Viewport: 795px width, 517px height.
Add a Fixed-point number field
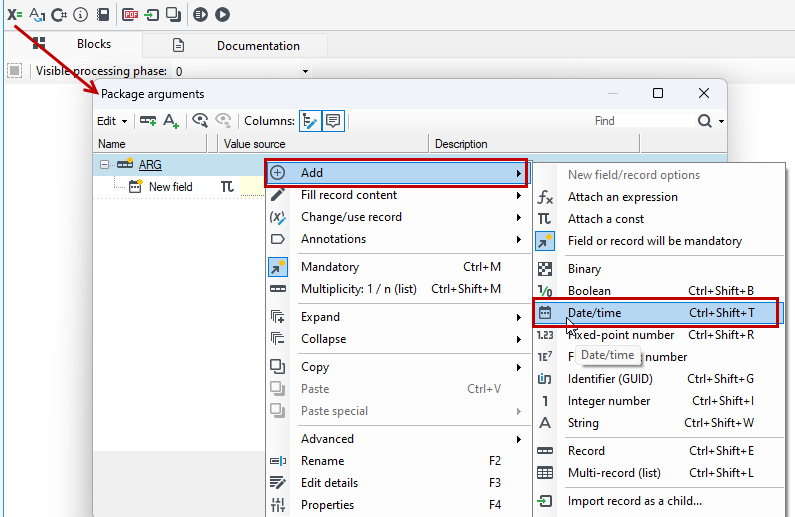(x=659, y=335)
